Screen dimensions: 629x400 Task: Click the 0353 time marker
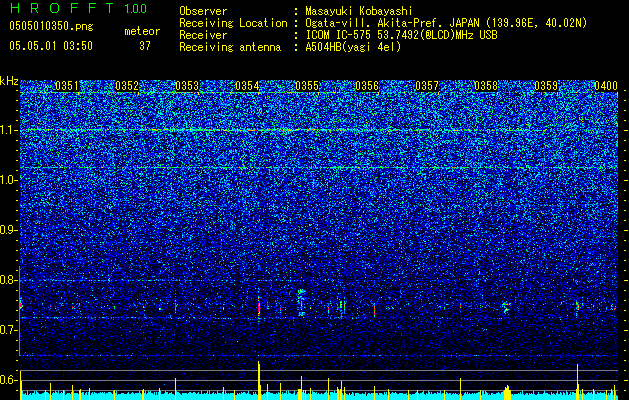187,86
